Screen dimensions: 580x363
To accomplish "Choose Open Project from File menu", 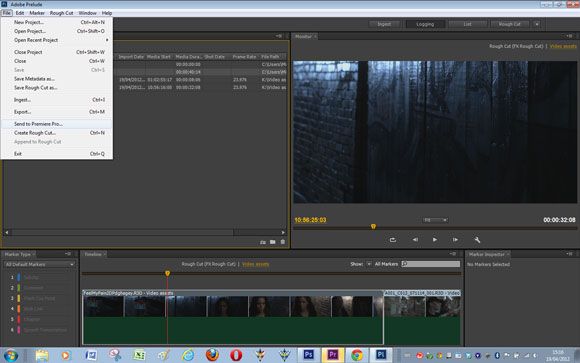I will tap(57, 31).
